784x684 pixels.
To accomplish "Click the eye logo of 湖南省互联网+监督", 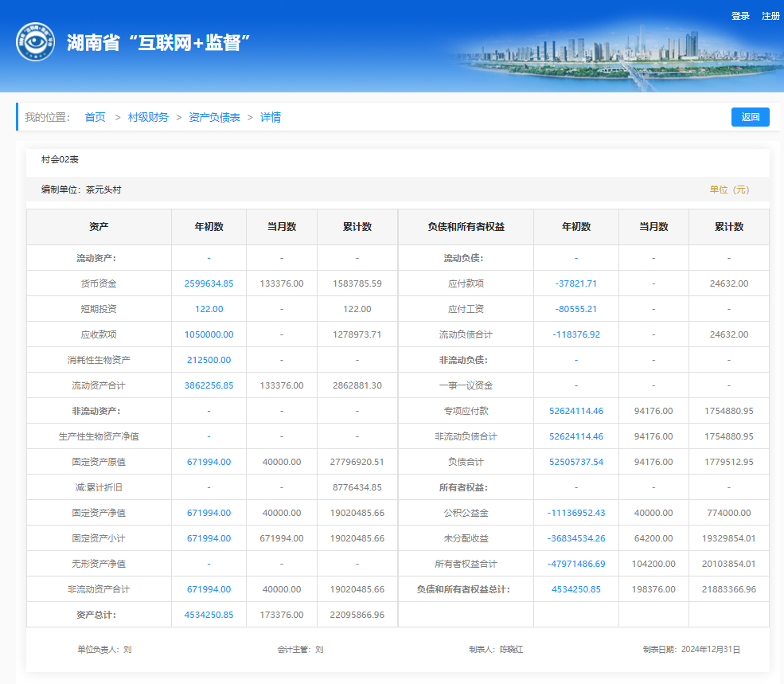I will tap(35, 42).
